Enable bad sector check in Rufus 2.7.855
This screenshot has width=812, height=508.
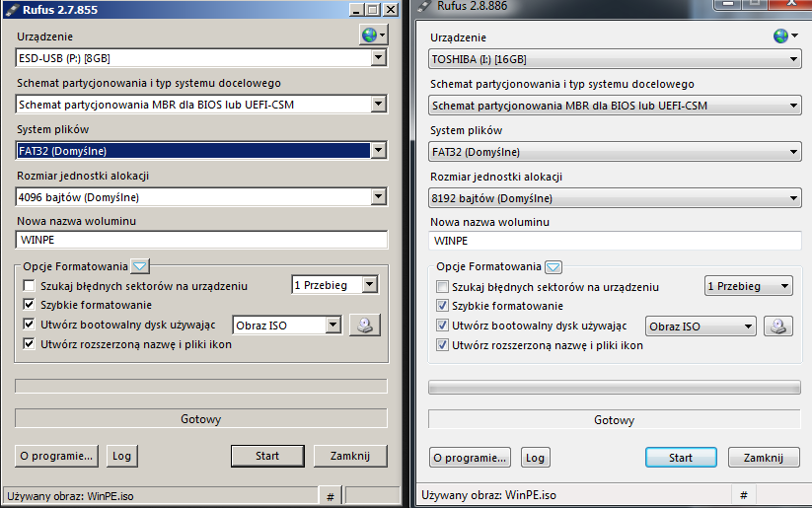coord(29,286)
